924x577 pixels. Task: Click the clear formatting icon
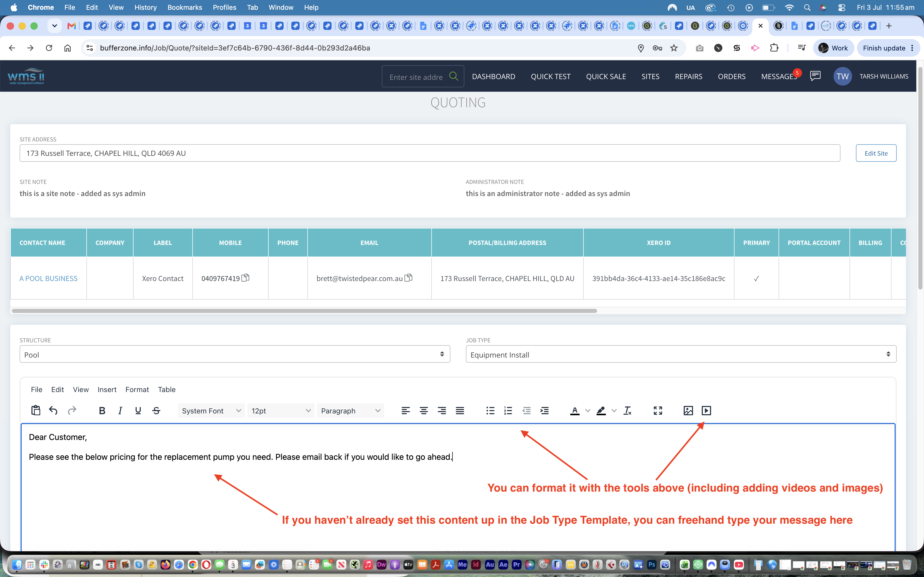627,411
